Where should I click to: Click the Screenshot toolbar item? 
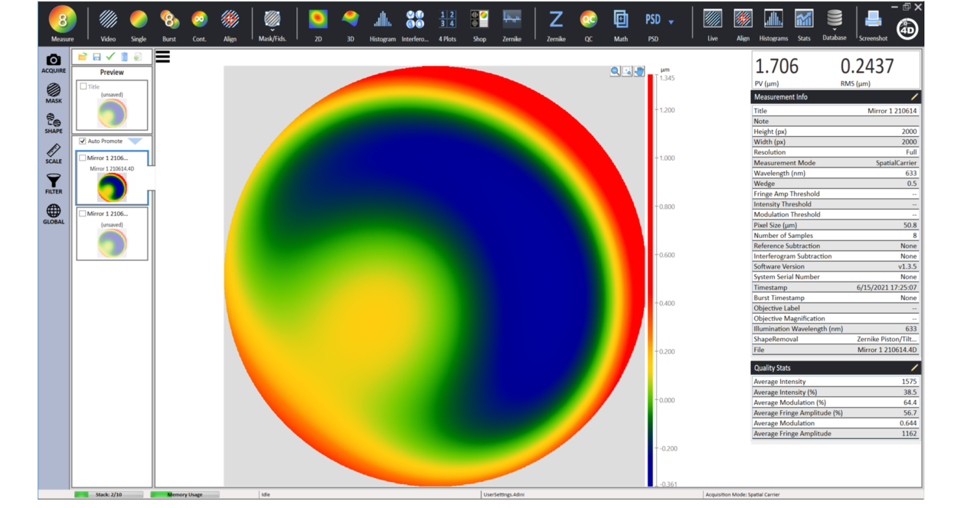point(873,19)
